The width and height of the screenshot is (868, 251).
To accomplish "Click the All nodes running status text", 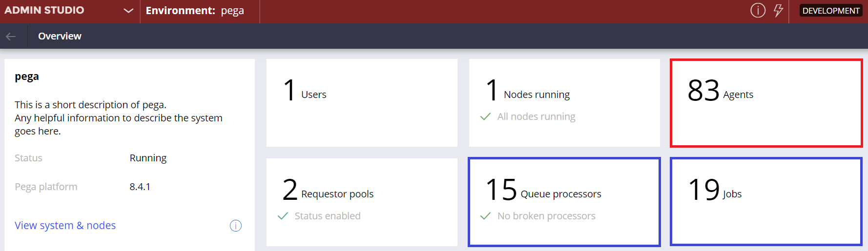I will [x=536, y=116].
